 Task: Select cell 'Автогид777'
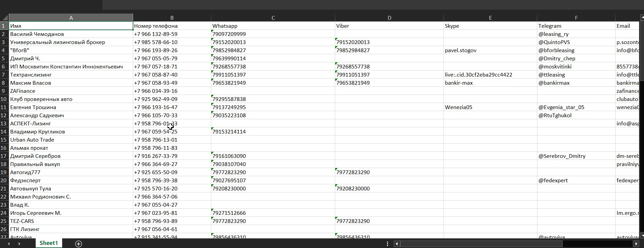[71, 172]
